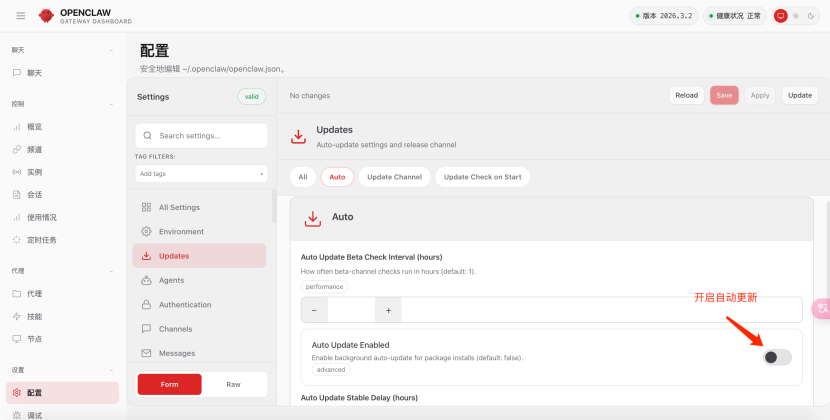Image resolution: width=830 pixels, height=420 pixels.
Task: Click the OpenClaw lobster logo
Action: coord(46,16)
